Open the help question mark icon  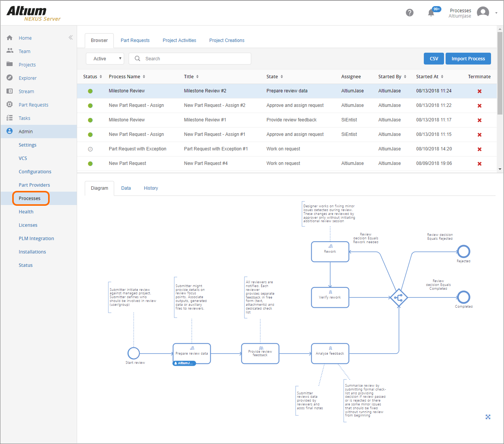point(409,13)
